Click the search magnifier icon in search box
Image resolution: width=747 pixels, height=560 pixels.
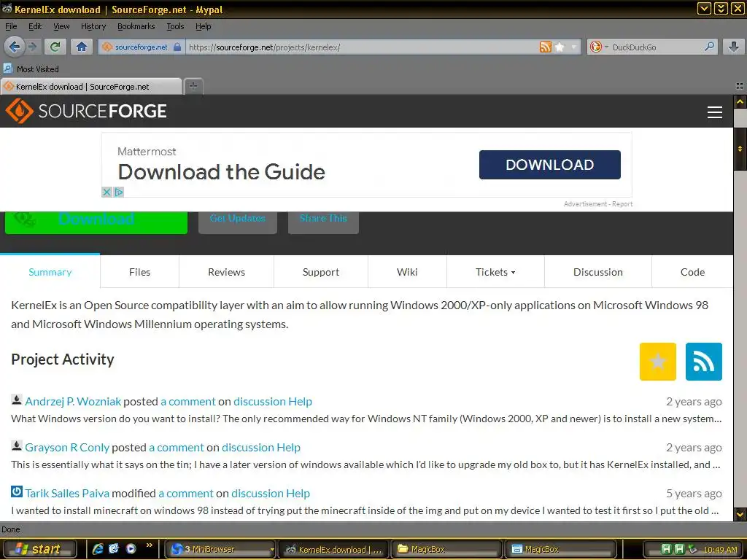pos(709,47)
